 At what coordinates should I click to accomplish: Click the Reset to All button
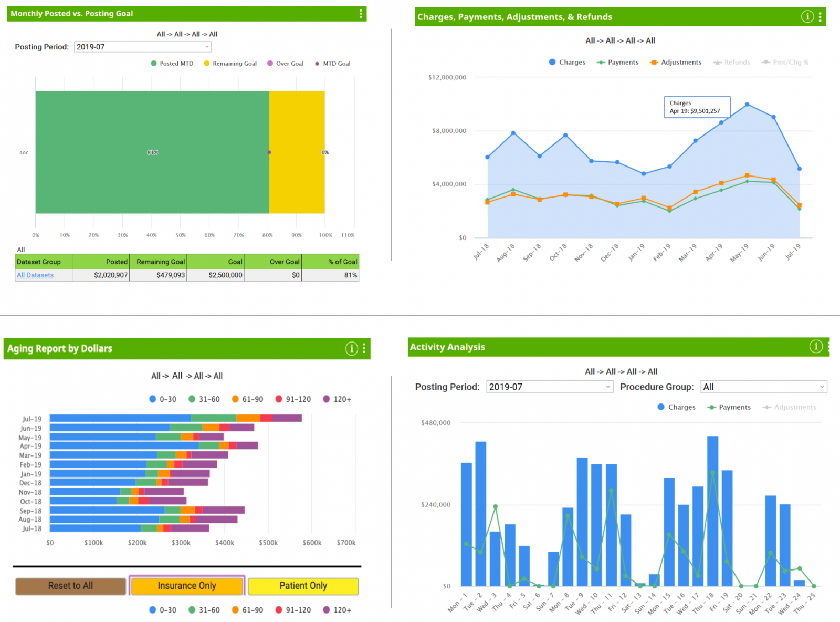point(70,586)
